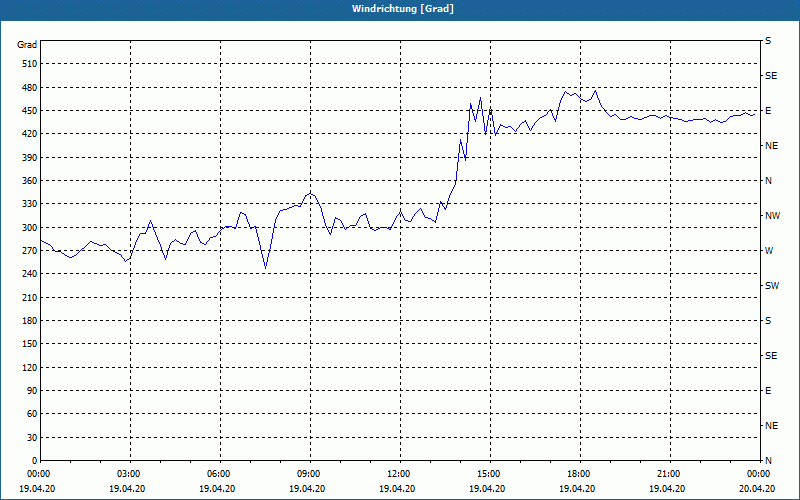Select the 'E' compass label level with 90 degrees
The image size is (800, 500).
click(x=768, y=391)
